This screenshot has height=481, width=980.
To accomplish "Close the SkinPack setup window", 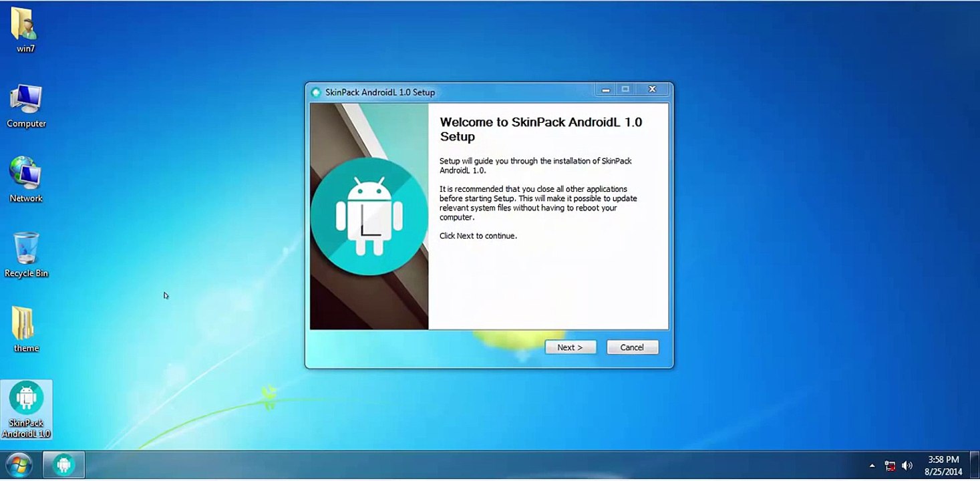I will 652,89.
